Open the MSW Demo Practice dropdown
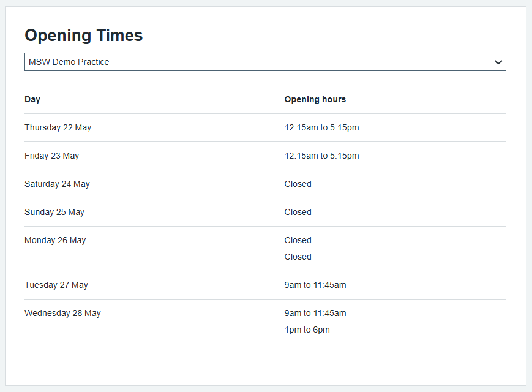Viewport: 532px width, 392px height. (264, 62)
